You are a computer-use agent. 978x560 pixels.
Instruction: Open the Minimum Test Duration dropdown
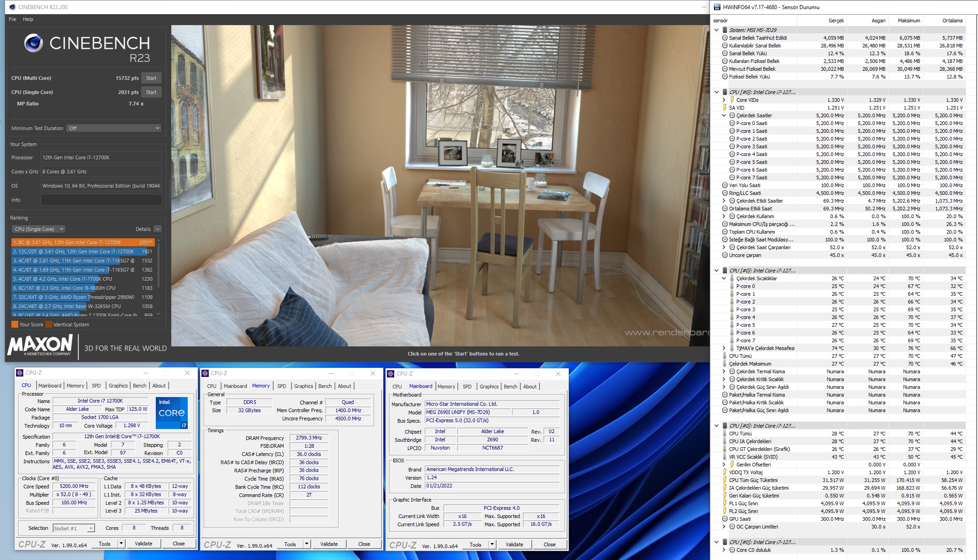[114, 128]
